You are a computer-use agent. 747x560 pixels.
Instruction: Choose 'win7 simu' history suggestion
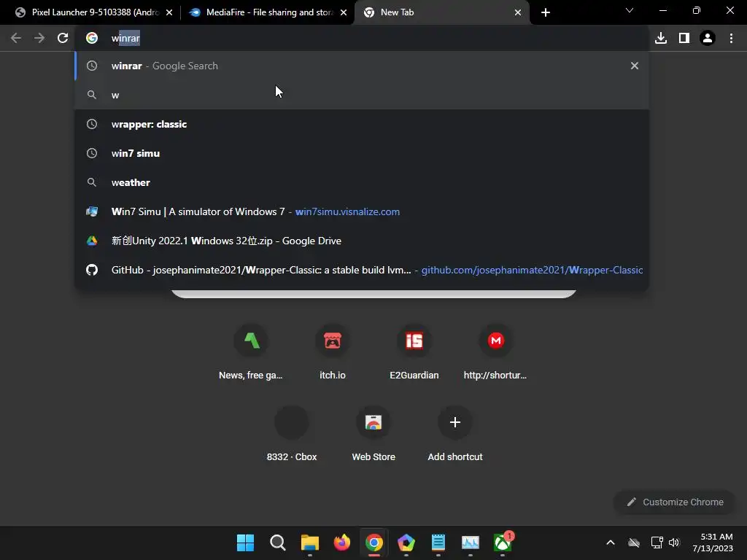point(362,153)
